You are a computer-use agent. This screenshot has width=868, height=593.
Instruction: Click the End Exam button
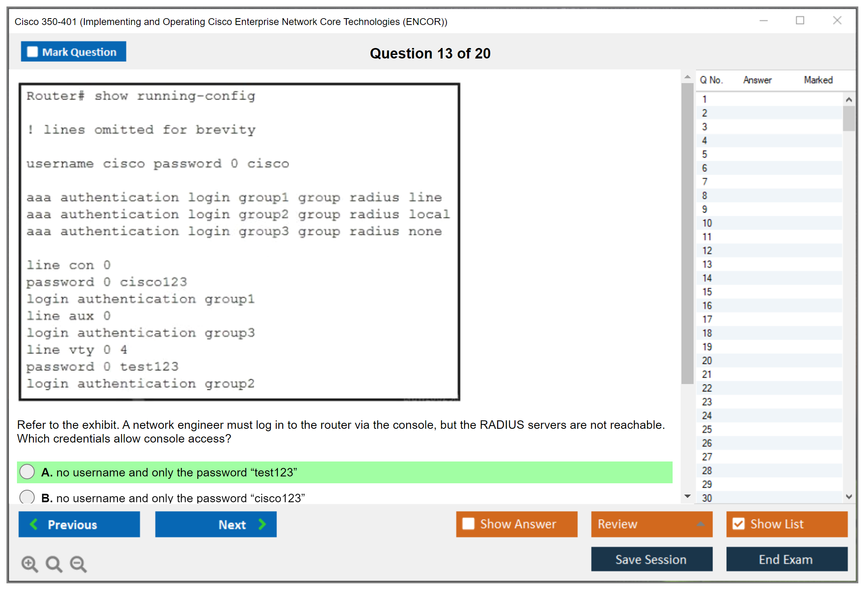[786, 559]
